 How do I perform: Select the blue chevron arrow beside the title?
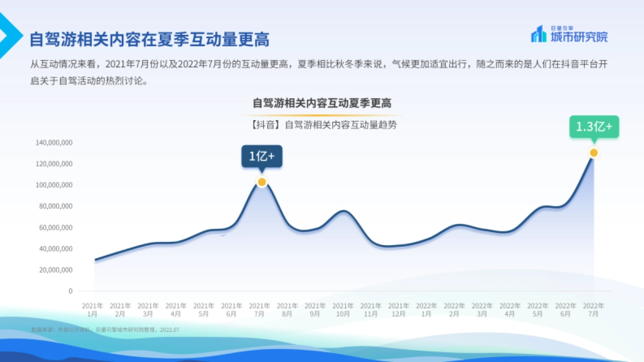[10, 35]
